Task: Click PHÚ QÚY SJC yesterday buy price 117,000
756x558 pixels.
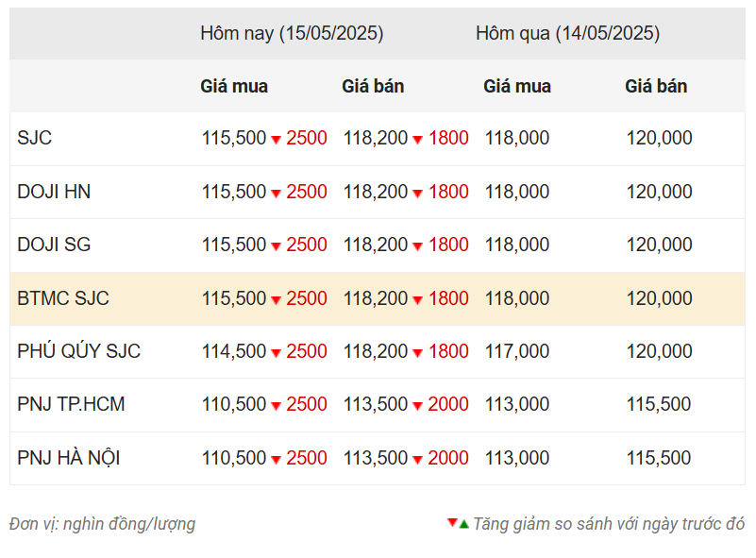Action: [x=517, y=351]
